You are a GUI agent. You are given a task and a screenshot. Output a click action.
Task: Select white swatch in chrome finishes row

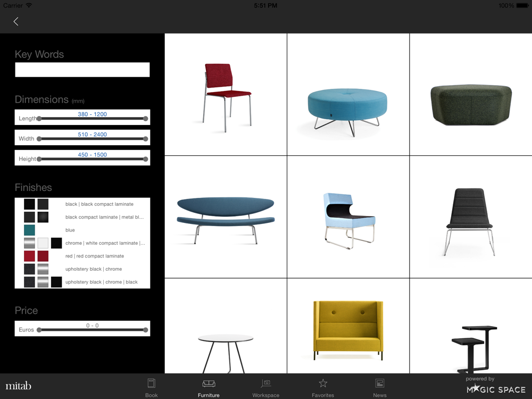[43, 243]
